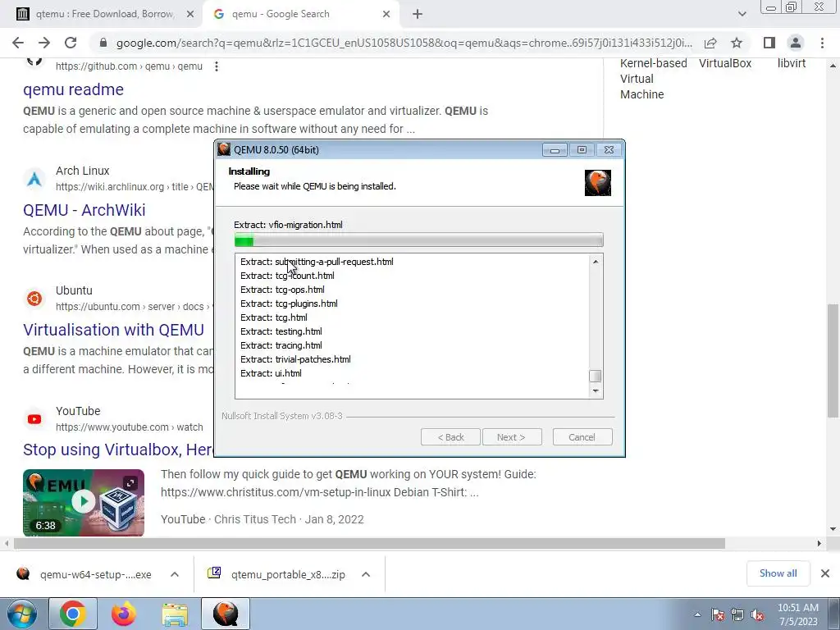840x630 pixels.
Task: Open more options for github qemu result
Action: pyautogui.click(x=217, y=66)
